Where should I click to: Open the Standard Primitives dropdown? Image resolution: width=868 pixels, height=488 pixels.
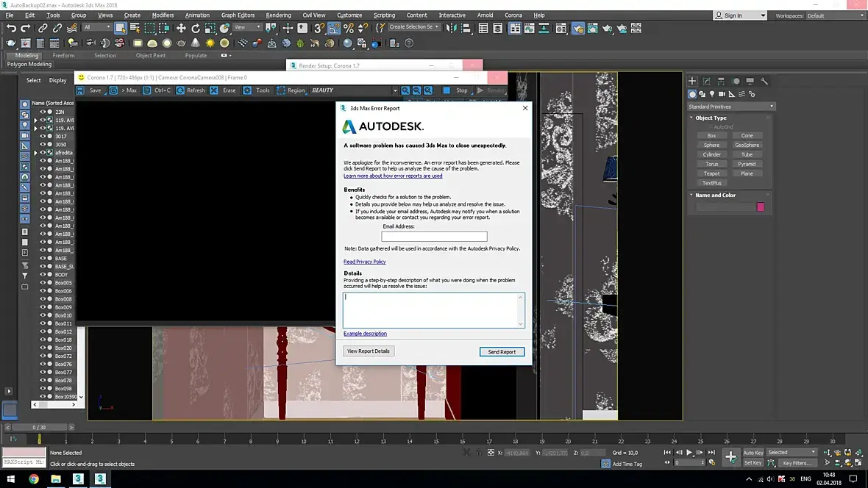730,107
